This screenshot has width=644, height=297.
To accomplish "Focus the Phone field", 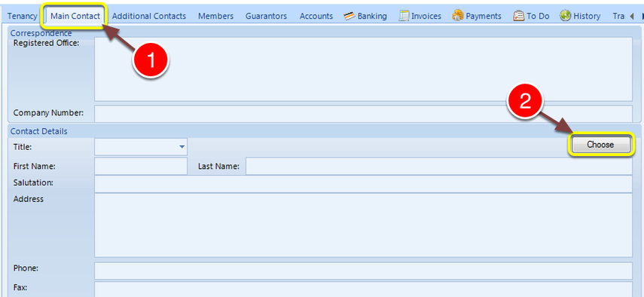I will [x=363, y=271].
